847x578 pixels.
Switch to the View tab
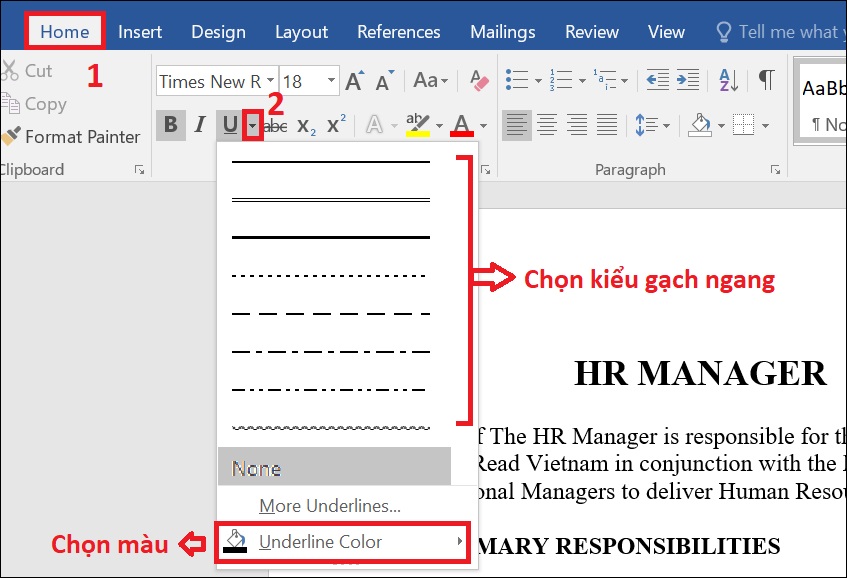point(667,32)
